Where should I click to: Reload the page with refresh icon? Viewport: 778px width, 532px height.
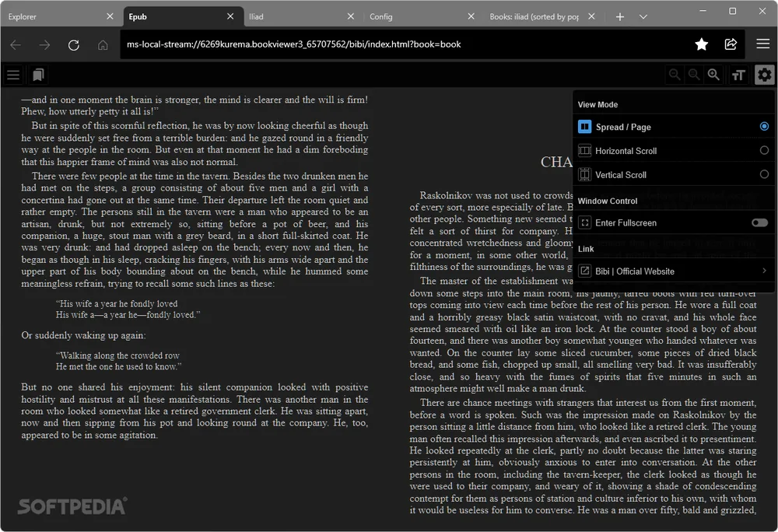click(74, 45)
